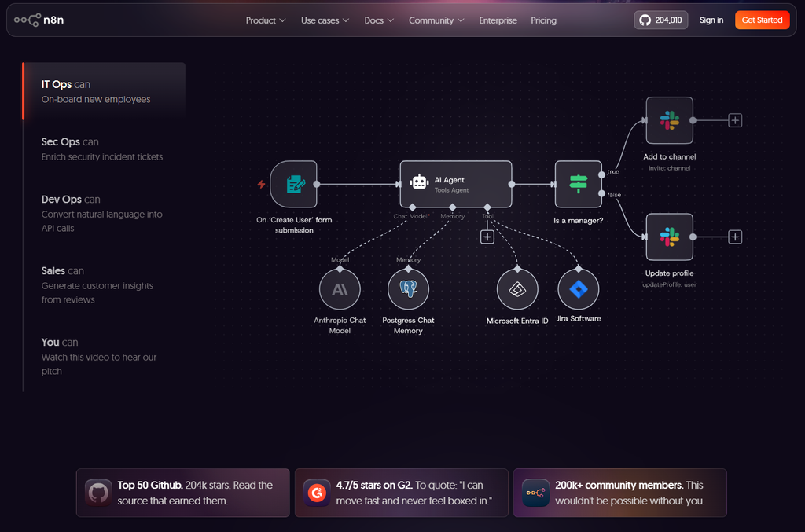Select the Slack 'Update profile' node
805x532 pixels.
(670, 237)
